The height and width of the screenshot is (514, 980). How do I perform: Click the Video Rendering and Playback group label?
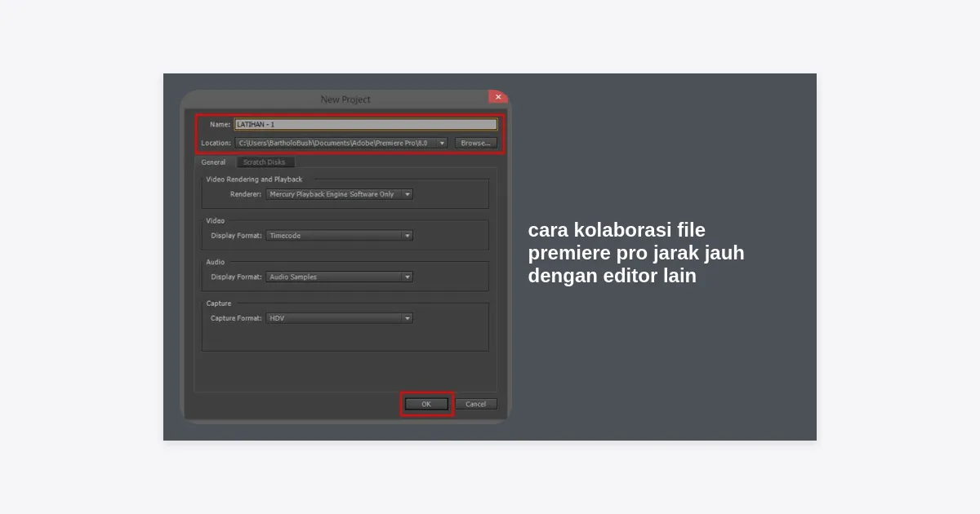(x=254, y=179)
